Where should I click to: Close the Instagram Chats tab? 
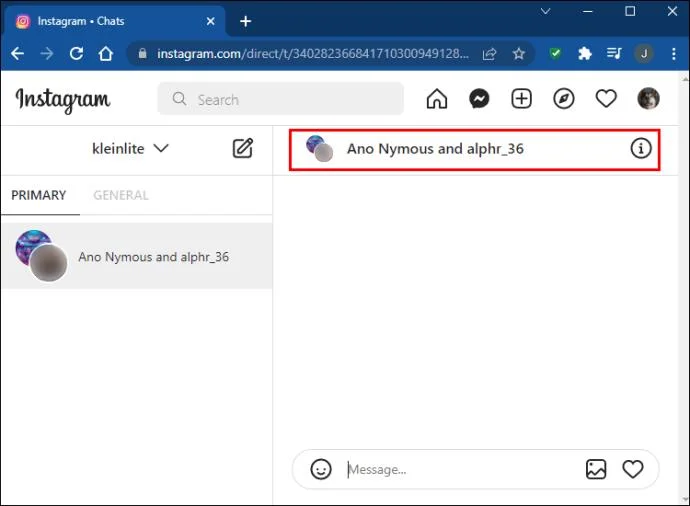pos(211,21)
